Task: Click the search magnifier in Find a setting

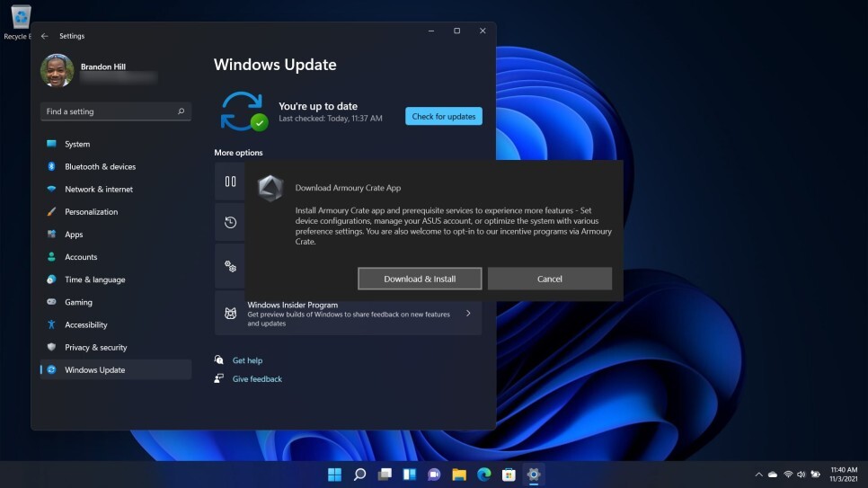Action: [x=181, y=111]
